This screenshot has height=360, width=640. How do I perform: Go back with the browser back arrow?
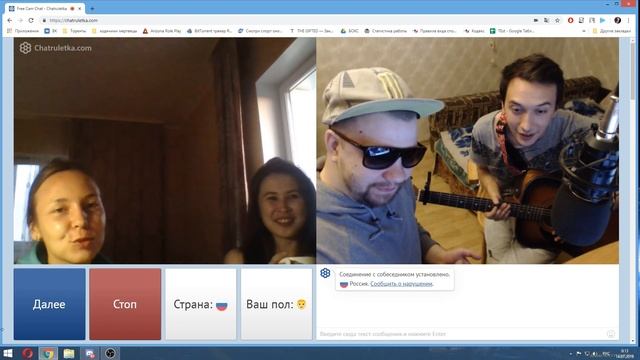tap(10, 20)
